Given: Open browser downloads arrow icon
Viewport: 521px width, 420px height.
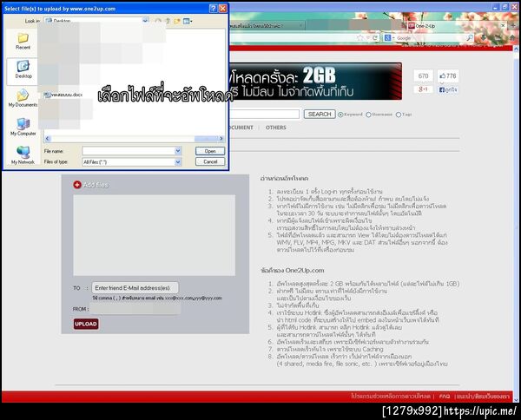Looking at the screenshot, I should pyautogui.click(x=484, y=38).
